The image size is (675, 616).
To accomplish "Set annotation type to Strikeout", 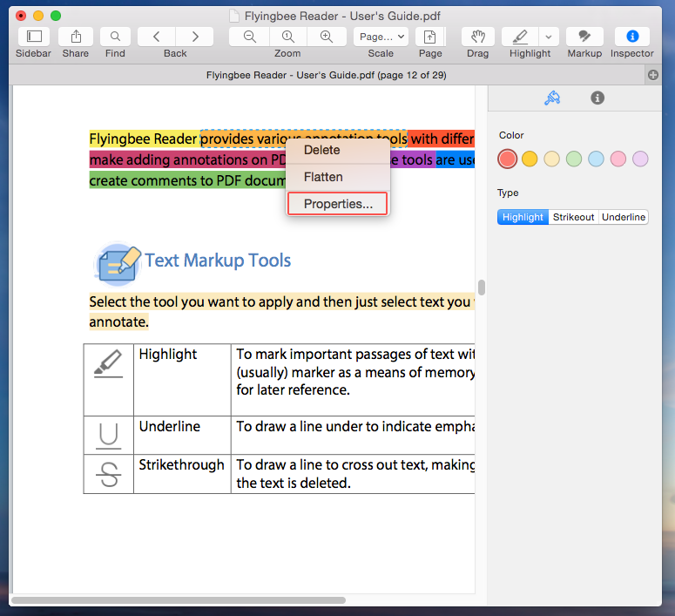I will [573, 217].
